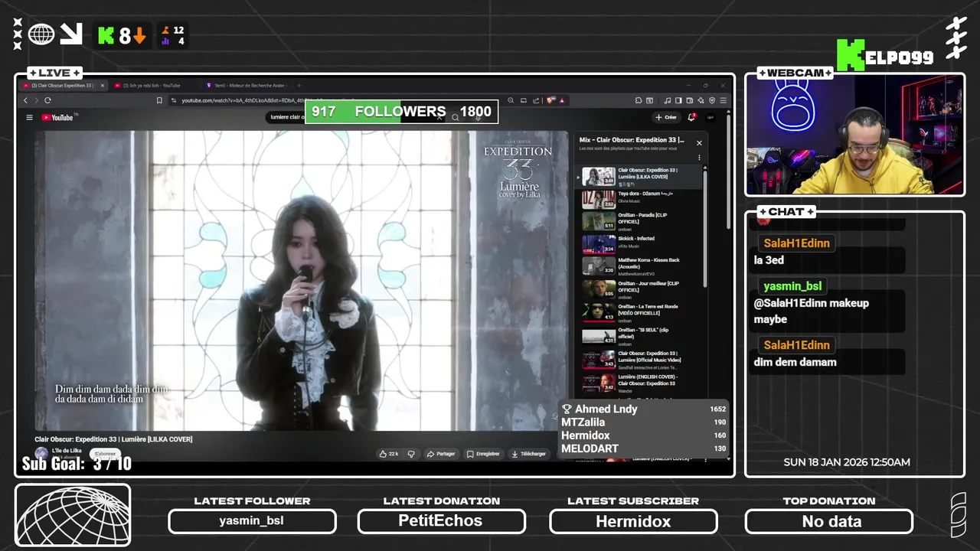The height and width of the screenshot is (551, 980).
Task: Click the playlist panel scrollbar
Action: [705, 230]
